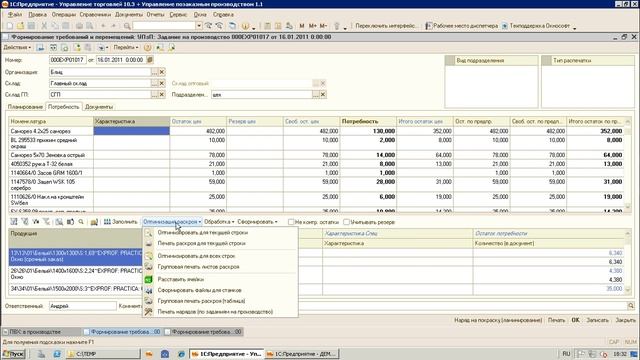Clear the Подразделение field with X button
The height and width of the screenshot is (360, 640).
coord(323,95)
